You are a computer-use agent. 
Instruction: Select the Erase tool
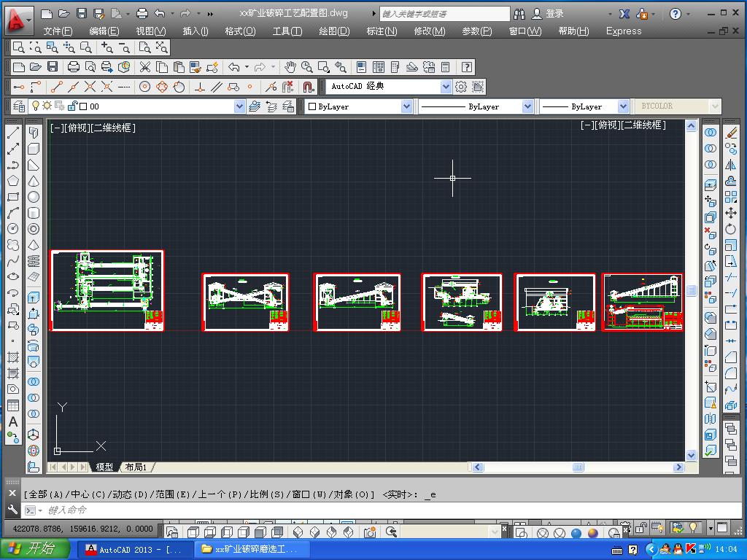click(x=731, y=133)
